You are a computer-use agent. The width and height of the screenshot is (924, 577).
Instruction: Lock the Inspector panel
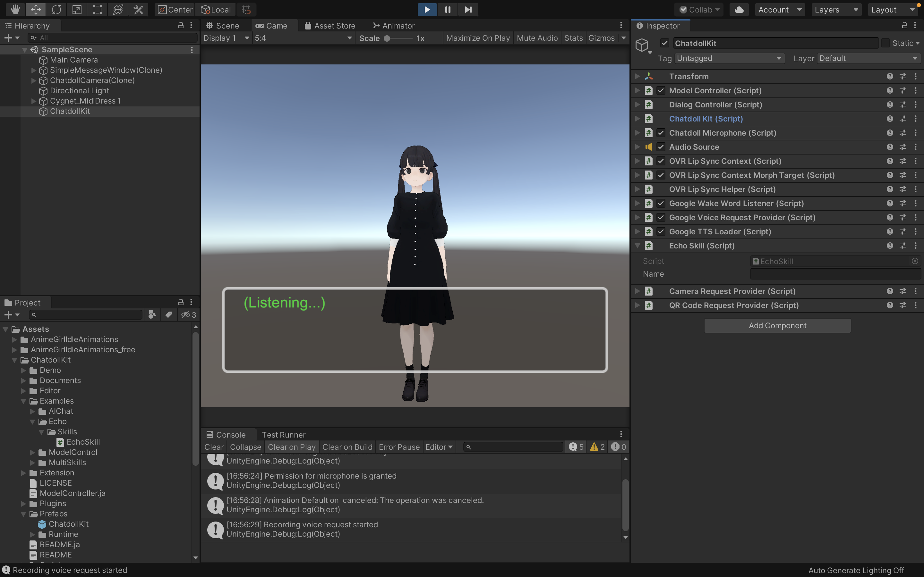(904, 26)
